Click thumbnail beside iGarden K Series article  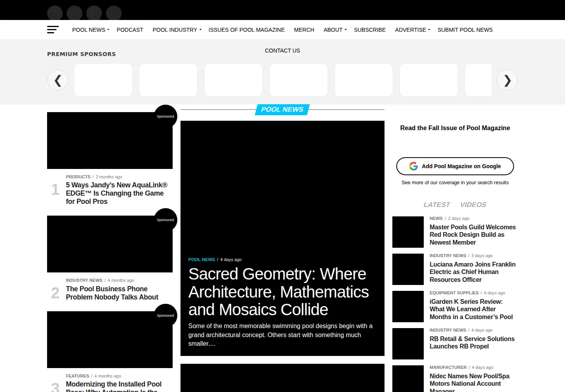pos(408,307)
